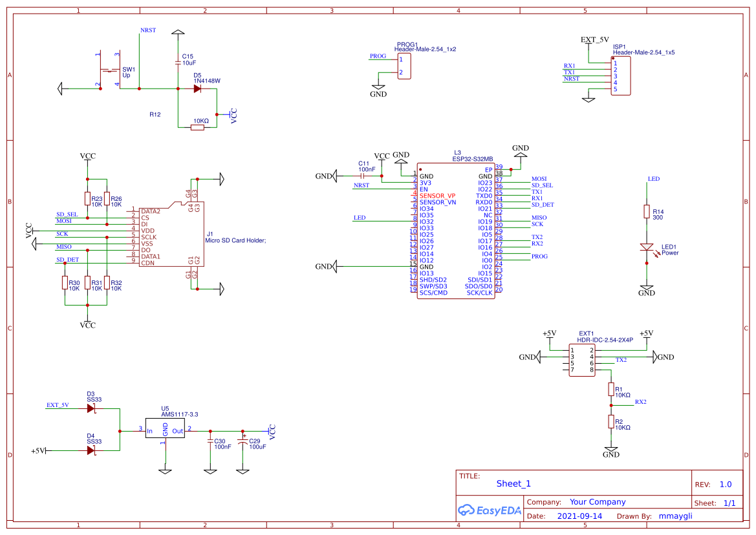
Task: Select the ESP32-S32MB module body
Action: coord(455,229)
